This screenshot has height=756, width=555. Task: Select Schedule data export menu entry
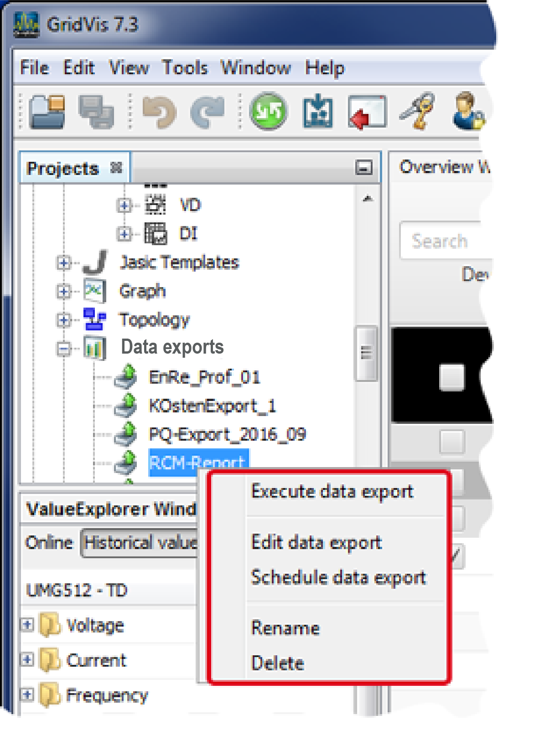coord(338,577)
